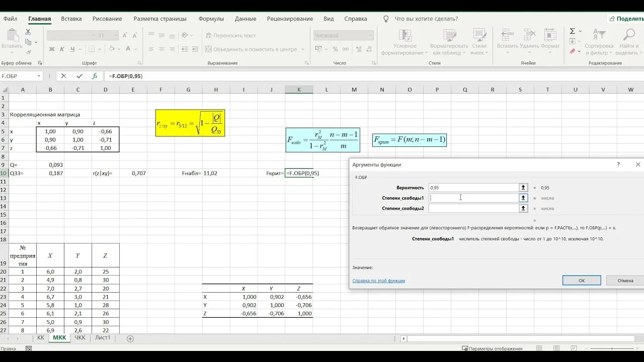Toggle bold formatting (Ж)
This screenshot has height=362, width=644.
[x=51, y=49]
